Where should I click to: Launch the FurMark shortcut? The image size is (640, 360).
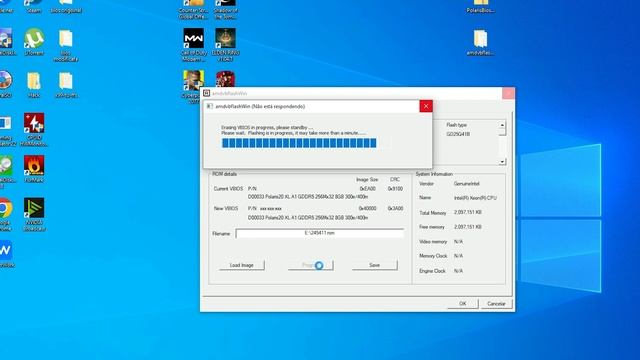coord(34,169)
